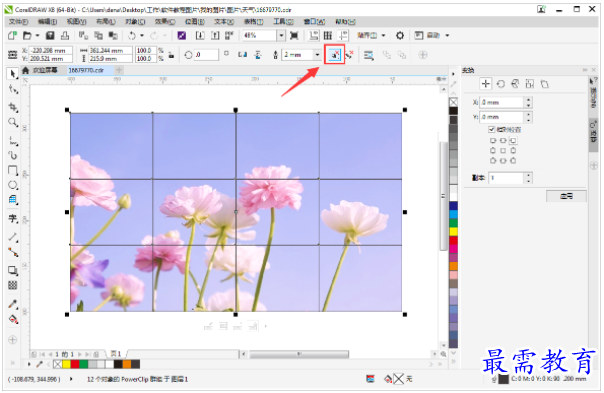Viewport: 604px width, 393px height.
Task: Select the center anchor point in docker grid
Action: (503, 151)
